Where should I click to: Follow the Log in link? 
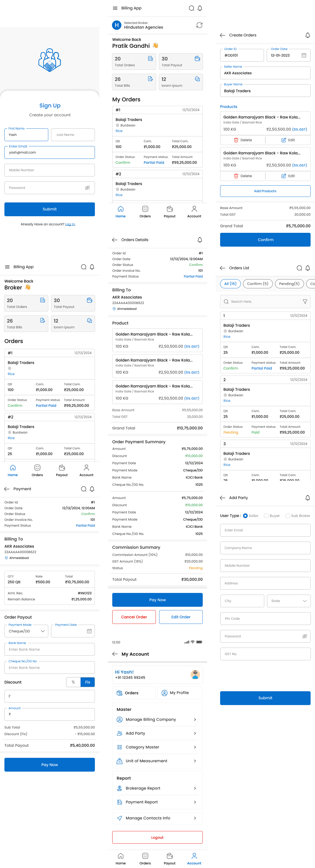[x=70, y=225]
